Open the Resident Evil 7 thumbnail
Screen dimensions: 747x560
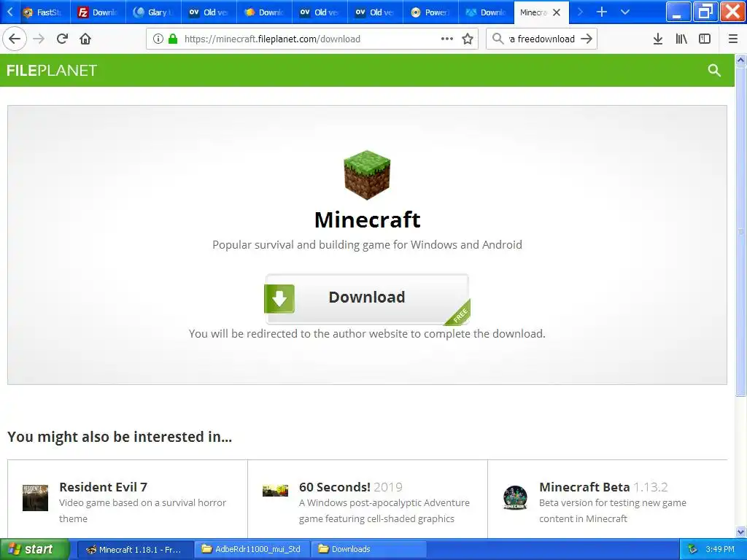[35, 497]
